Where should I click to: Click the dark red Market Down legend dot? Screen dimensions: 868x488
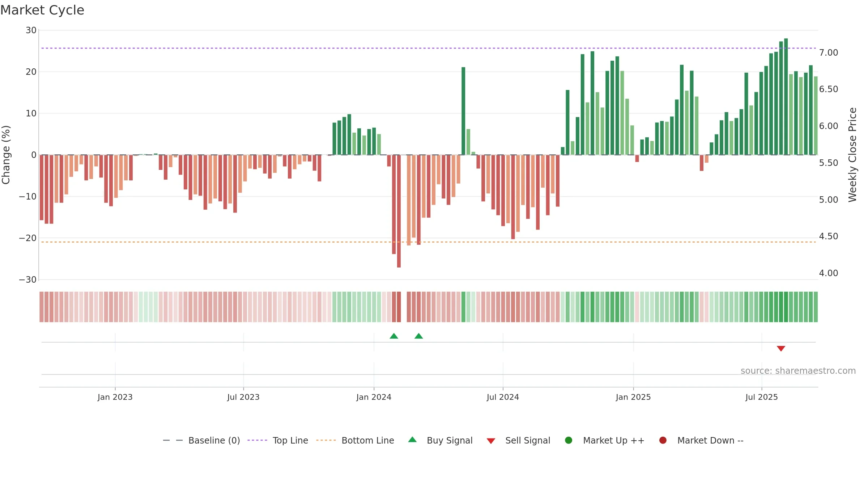point(663,440)
